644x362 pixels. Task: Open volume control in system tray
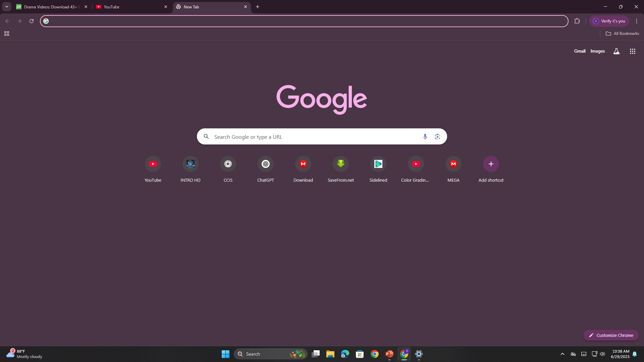click(602, 354)
